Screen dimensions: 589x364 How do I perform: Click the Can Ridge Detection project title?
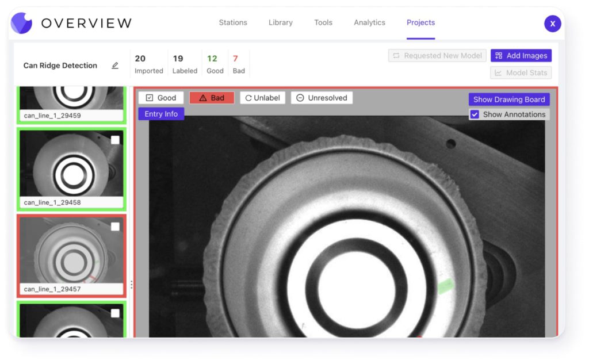click(60, 66)
